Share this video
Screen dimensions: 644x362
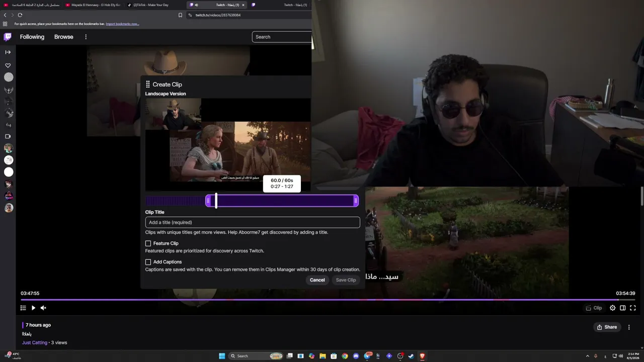tap(607, 327)
